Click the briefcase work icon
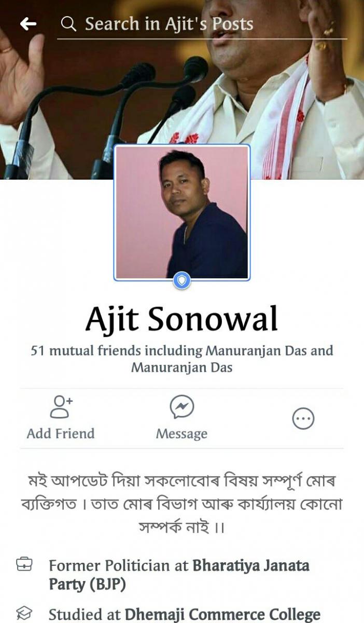364x623 pixels. click(24, 564)
